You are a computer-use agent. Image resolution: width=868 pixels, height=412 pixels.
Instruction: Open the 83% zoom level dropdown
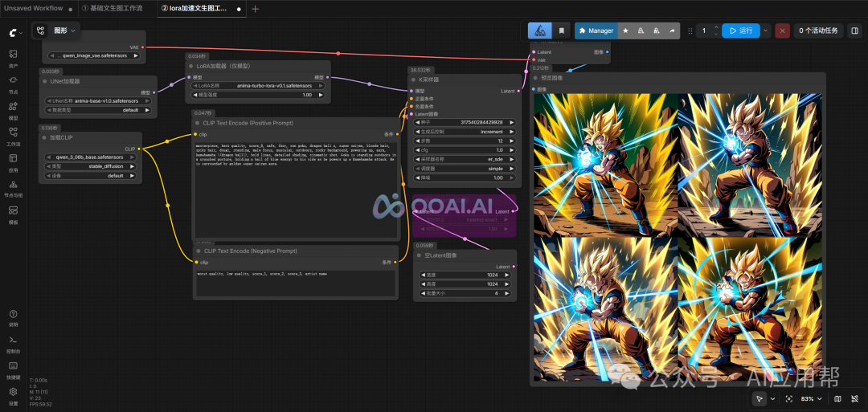(811, 398)
